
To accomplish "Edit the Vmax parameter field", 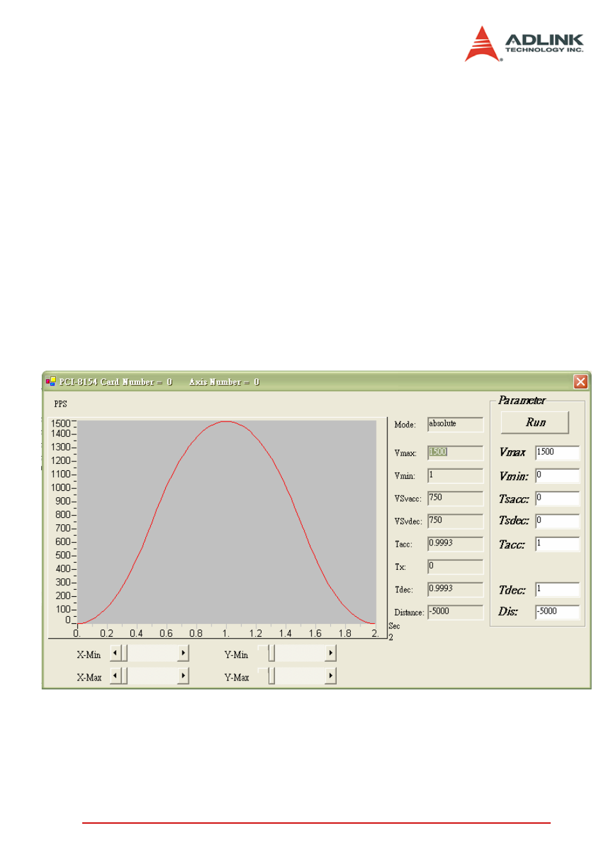I will [557, 452].
